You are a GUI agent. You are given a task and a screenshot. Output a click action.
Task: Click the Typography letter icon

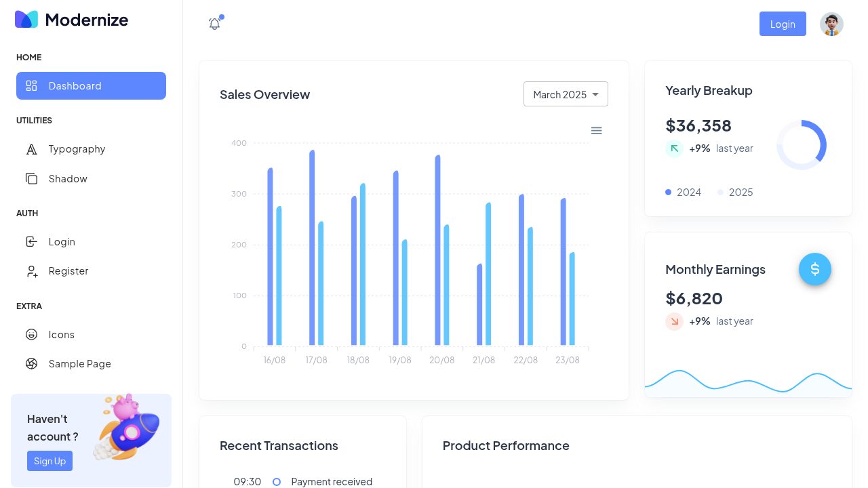(x=31, y=149)
